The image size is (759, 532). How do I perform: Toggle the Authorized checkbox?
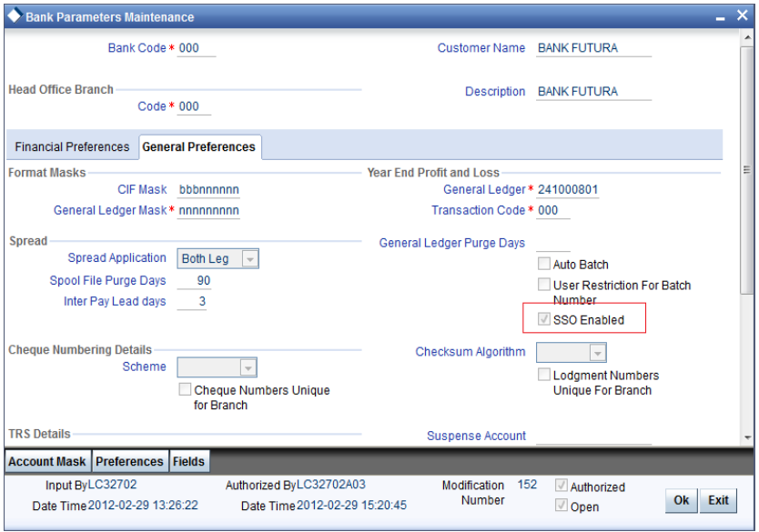point(561,486)
